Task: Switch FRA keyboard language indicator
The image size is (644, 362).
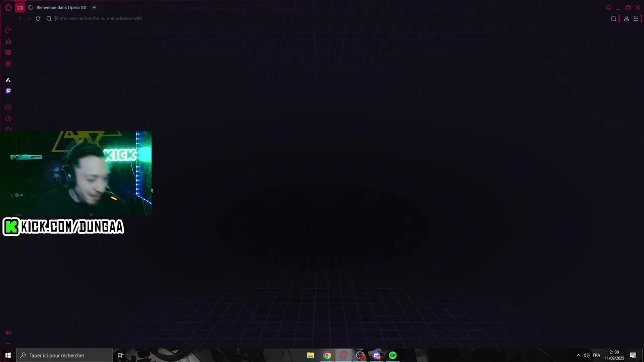Action: click(x=596, y=355)
